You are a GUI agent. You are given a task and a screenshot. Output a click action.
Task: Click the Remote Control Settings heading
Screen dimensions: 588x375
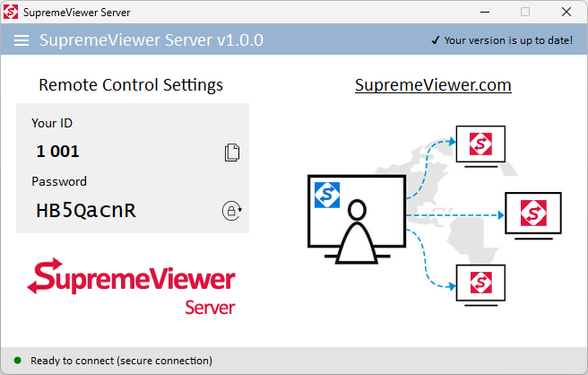pyautogui.click(x=131, y=85)
